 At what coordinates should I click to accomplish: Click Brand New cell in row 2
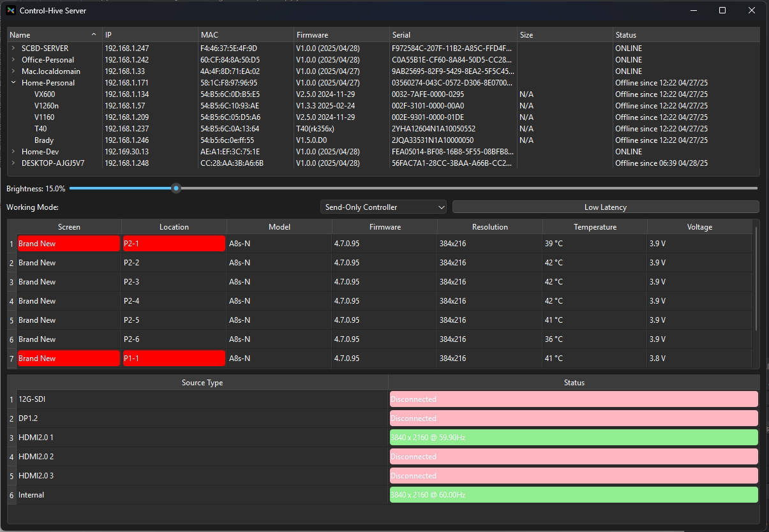click(69, 263)
